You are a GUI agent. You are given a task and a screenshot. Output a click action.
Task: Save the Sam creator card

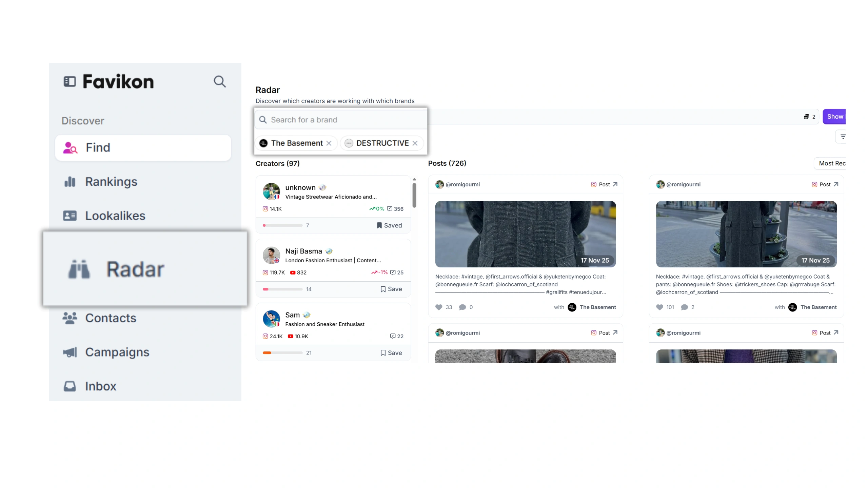coord(391,353)
